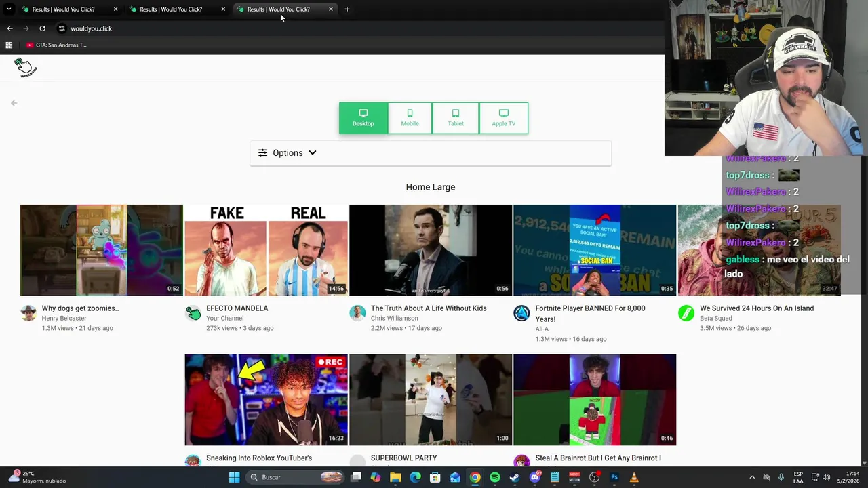Show hidden system tray icons
Screen dimensions: 868x488
point(751,477)
